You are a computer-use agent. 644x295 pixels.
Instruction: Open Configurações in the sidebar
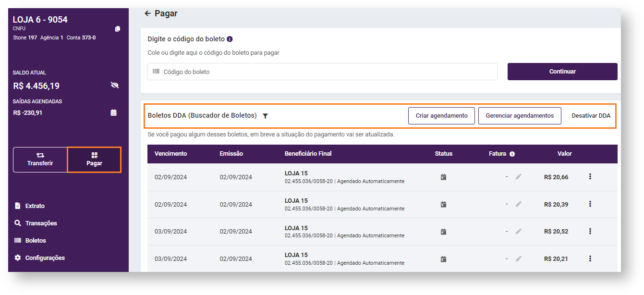[x=45, y=258]
